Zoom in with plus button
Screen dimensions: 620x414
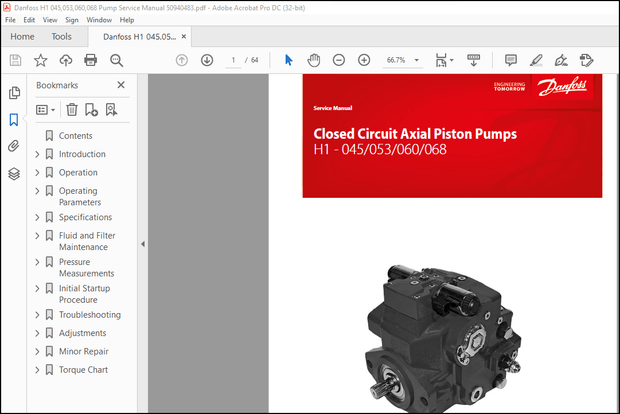click(x=364, y=60)
